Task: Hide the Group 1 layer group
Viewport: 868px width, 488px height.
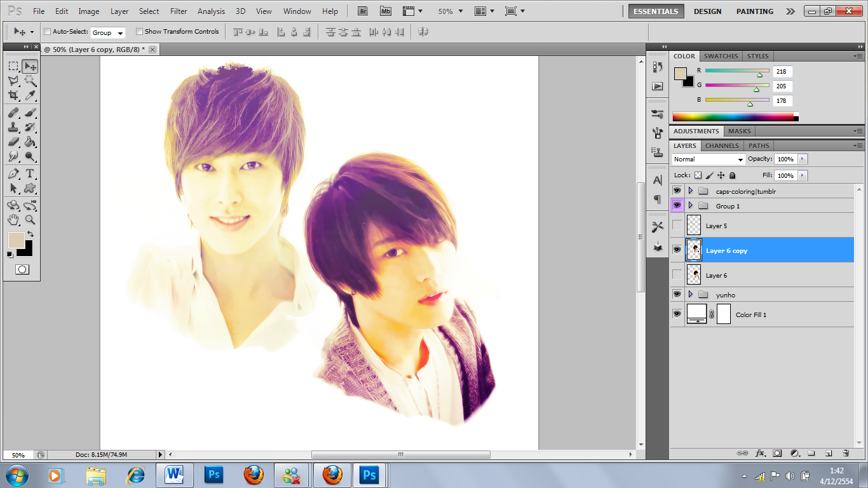Action: 677,205
